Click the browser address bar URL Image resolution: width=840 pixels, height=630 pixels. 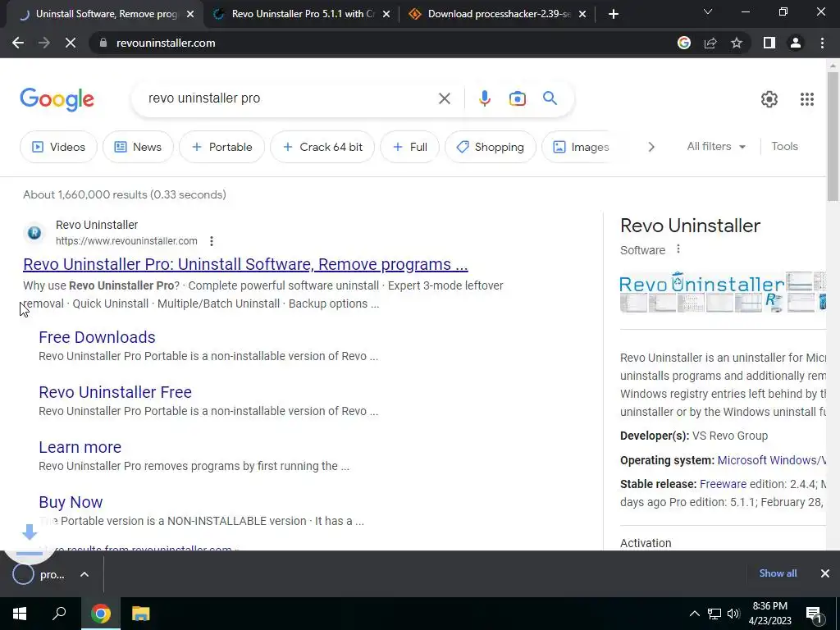(166, 43)
